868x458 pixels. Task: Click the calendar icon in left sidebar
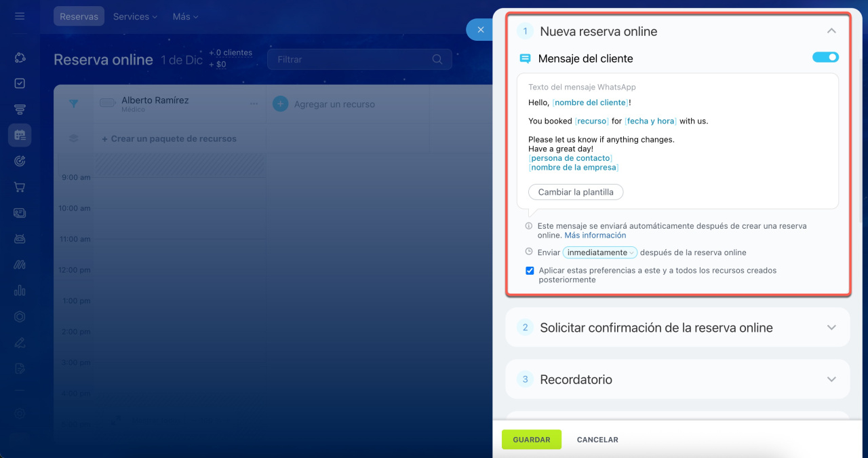coord(20,135)
